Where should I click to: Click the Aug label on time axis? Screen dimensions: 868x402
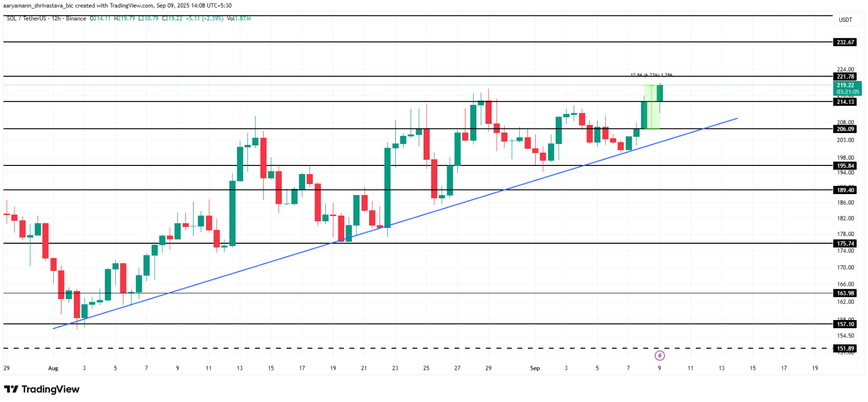pyautogui.click(x=53, y=368)
